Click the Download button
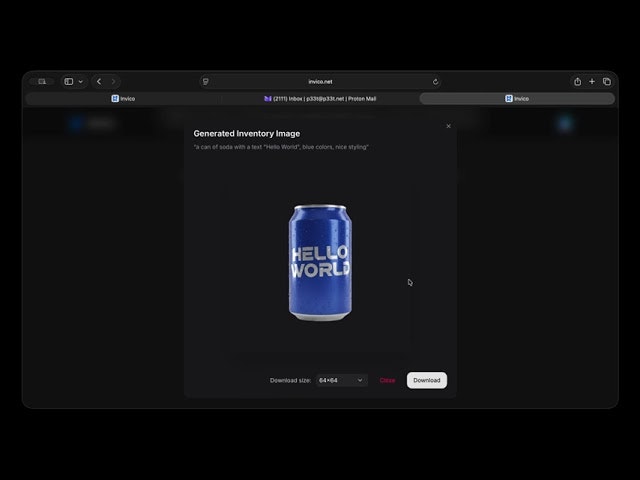This screenshot has height=480, width=640. [427, 380]
